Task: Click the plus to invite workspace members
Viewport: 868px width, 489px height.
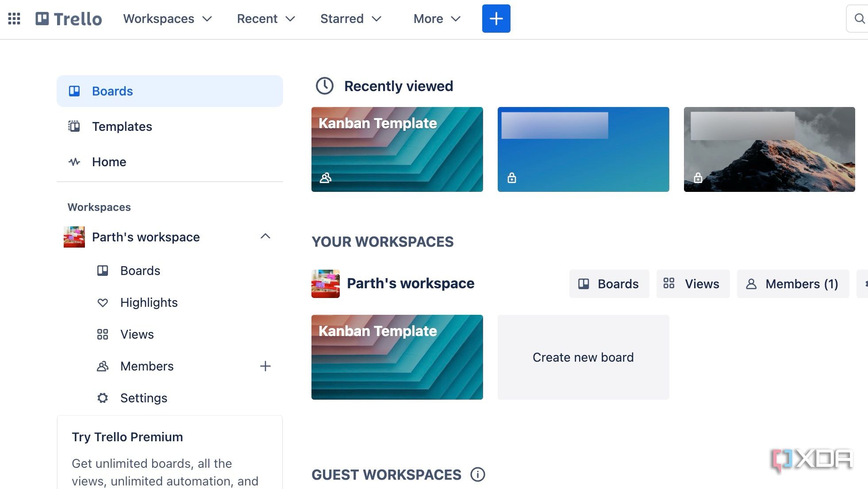Action: click(x=265, y=366)
